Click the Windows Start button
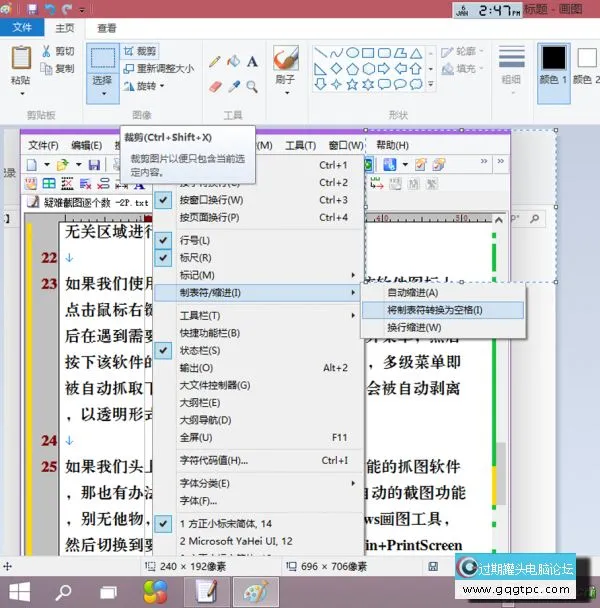The height and width of the screenshot is (608, 600). [19, 592]
